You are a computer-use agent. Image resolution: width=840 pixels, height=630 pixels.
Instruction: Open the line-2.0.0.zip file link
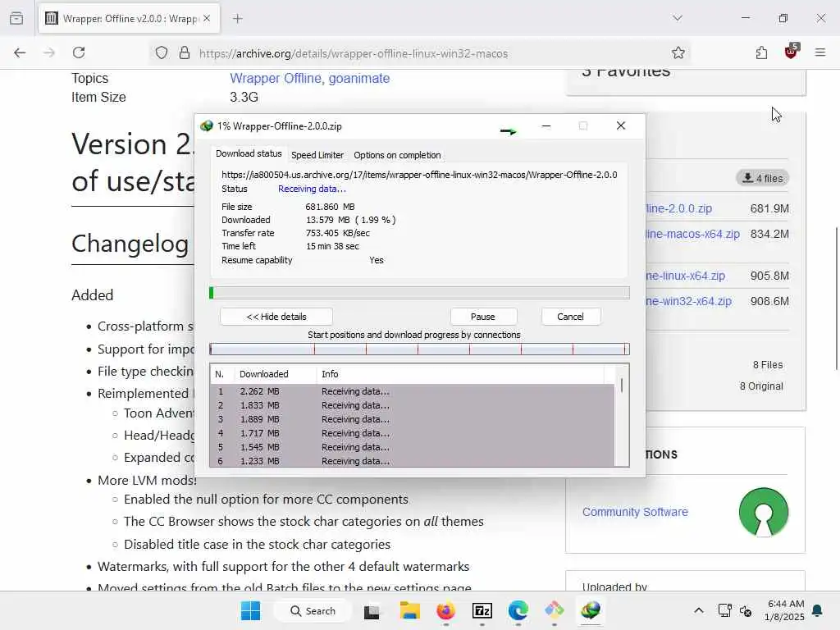click(678, 208)
